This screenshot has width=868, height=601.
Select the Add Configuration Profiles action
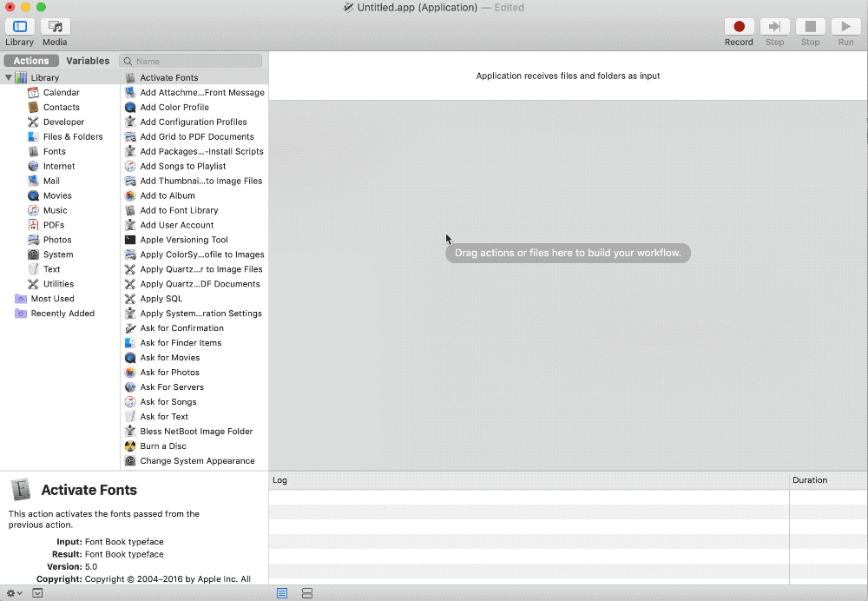194,122
